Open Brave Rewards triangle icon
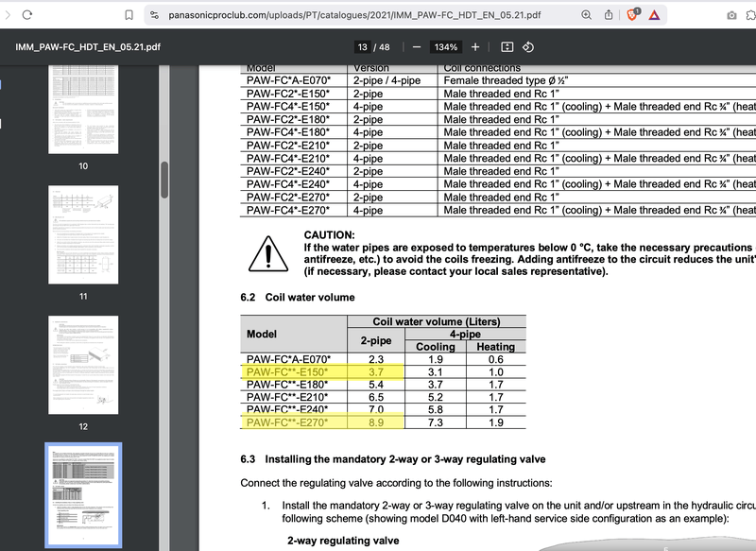The image size is (756, 551). click(x=654, y=15)
